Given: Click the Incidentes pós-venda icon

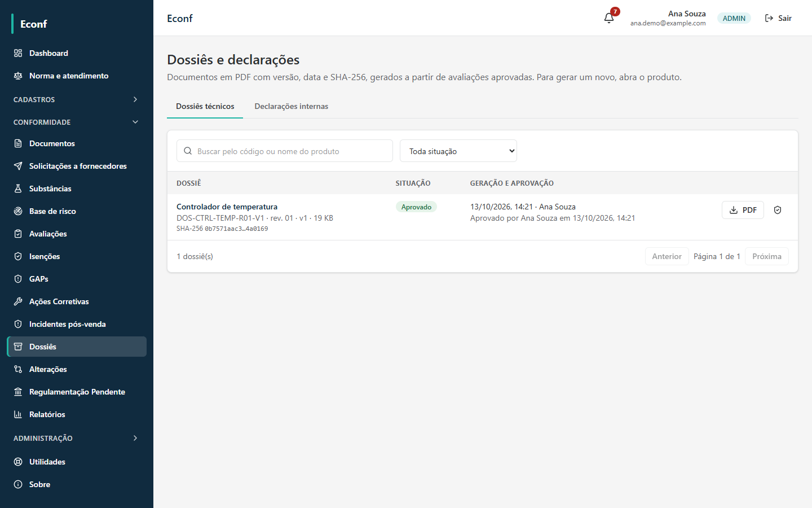Looking at the screenshot, I should pyautogui.click(x=18, y=324).
